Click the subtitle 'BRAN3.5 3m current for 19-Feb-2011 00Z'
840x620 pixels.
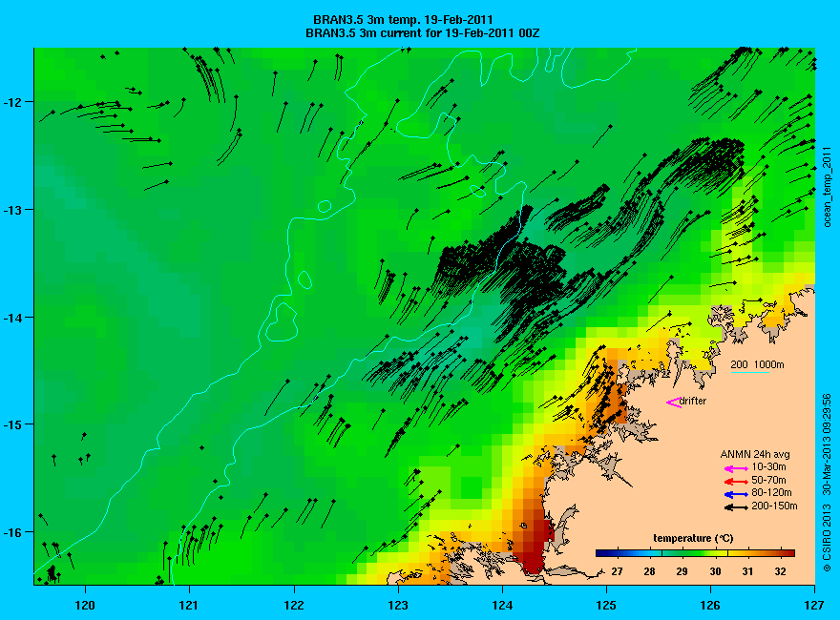pyautogui.click(x=422, y=33)
